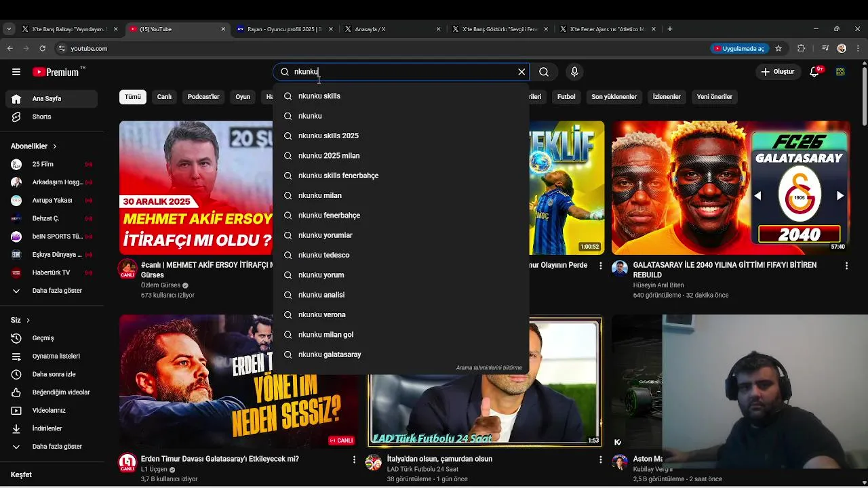Open more options for İtalya'dan olsun video

pyautogui.click(x=600, y=460)
